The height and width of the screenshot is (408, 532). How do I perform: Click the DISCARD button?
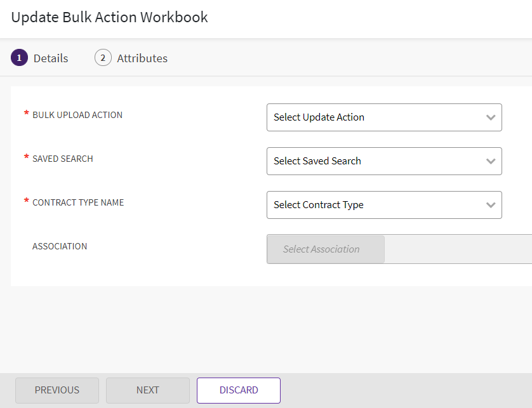pos(239,390)
